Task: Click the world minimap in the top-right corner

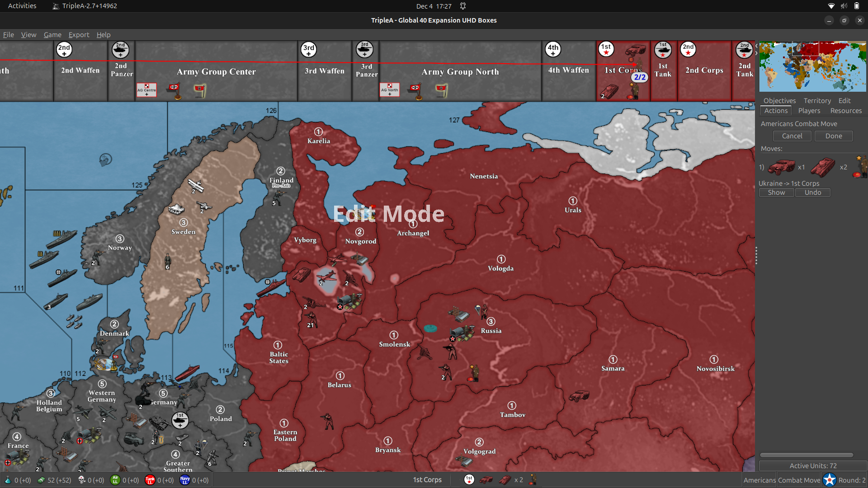Action: pos(812,66)
